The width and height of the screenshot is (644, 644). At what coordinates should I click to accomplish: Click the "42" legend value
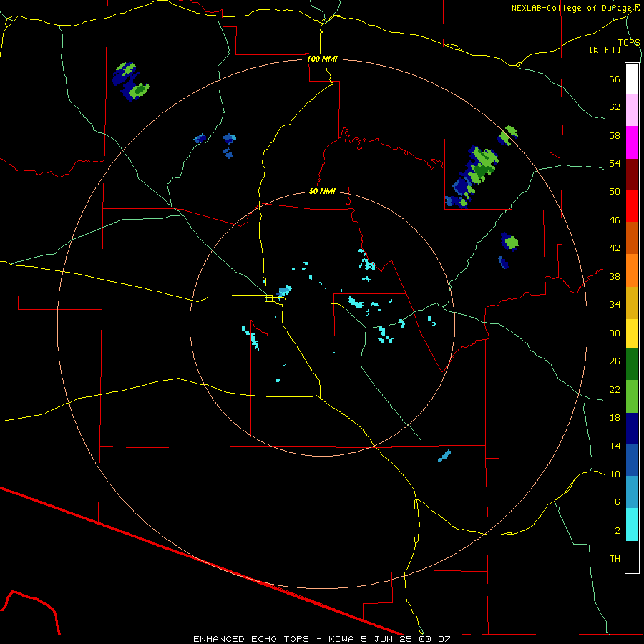pyautogui.click(x=615, y=248)
